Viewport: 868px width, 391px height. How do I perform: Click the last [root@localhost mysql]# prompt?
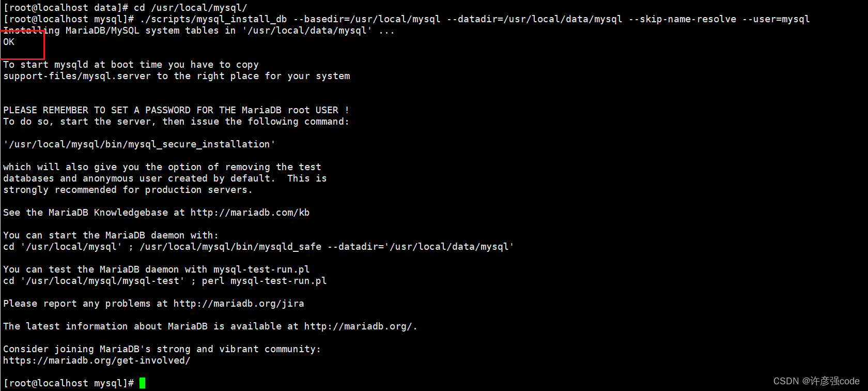coord(69,383)
